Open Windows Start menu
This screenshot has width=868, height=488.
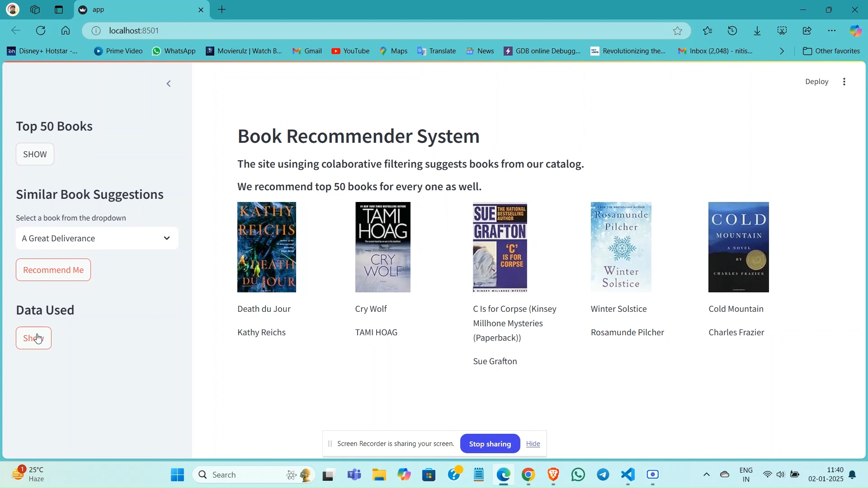coord(178,475)
